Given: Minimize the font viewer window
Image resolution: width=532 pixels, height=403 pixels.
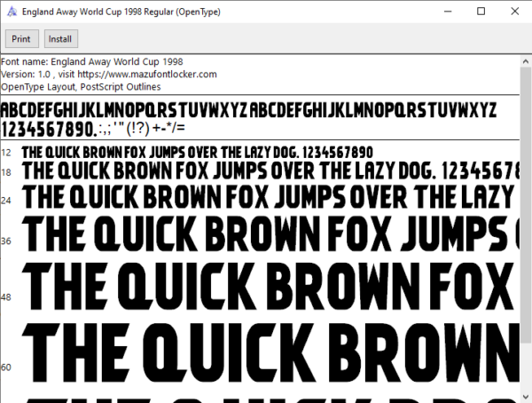Looking at the screenshot, I should click(448, 12).
